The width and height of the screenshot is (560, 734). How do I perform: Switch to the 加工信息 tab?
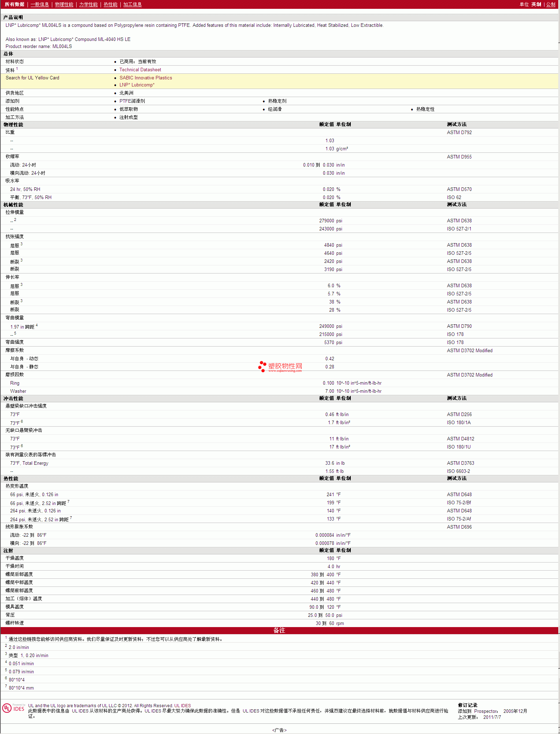(132, 5)
